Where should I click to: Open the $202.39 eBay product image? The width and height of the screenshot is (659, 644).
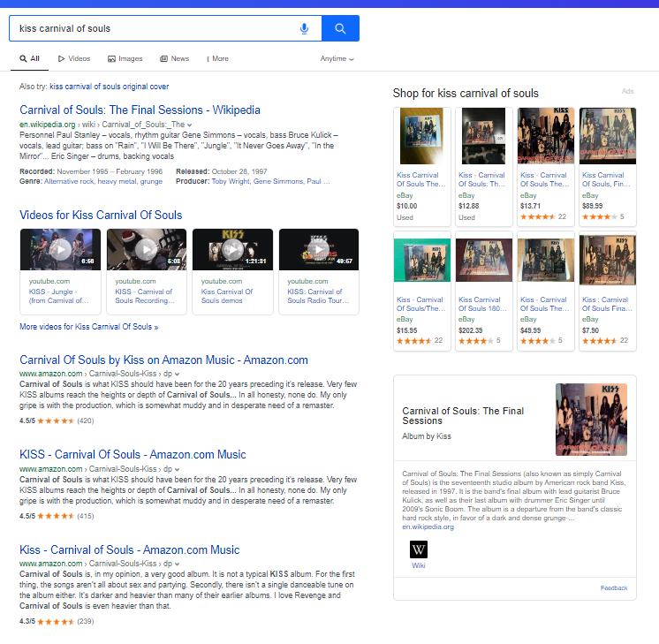(x=484, y=261)
